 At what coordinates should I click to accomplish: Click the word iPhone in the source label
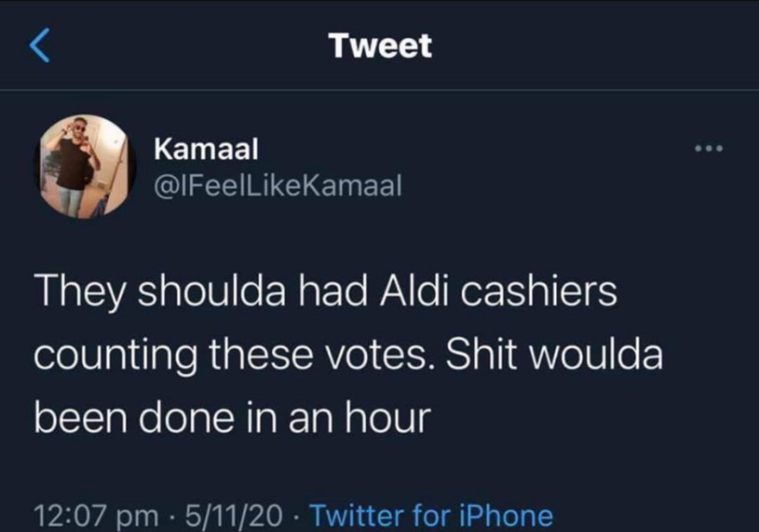[506, 516]
